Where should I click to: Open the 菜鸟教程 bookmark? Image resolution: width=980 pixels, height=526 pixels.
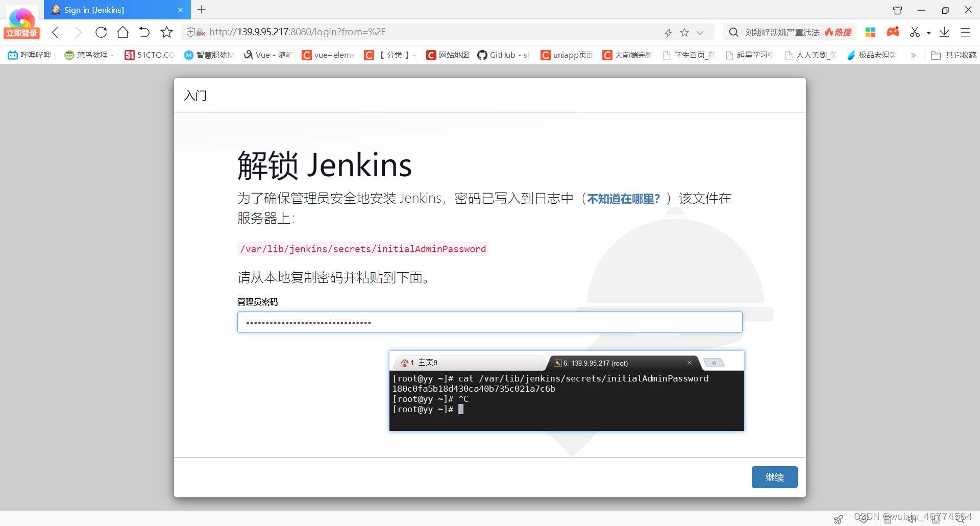87,55
